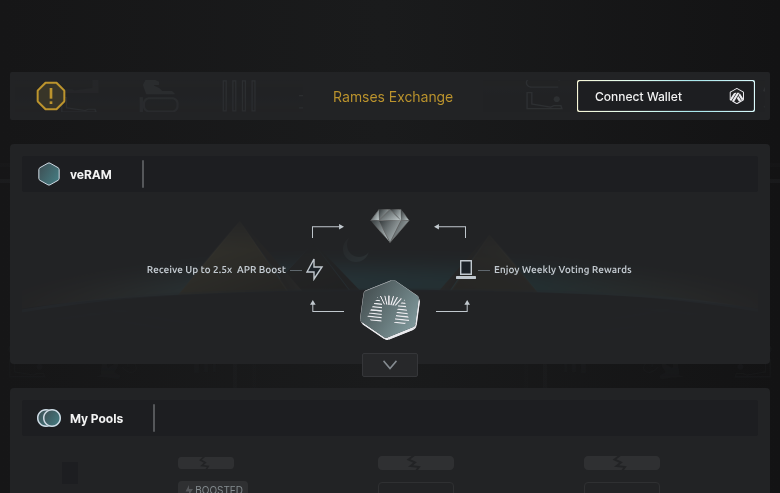This screenshot has width=780, height=493.
Task: Click the My Pools overlapping circles icon
Action: pos(49,418)
